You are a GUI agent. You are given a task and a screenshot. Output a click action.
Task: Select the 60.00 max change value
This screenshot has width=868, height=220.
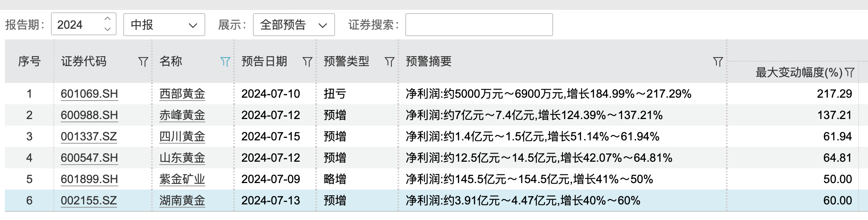click(x=838, y=201)
